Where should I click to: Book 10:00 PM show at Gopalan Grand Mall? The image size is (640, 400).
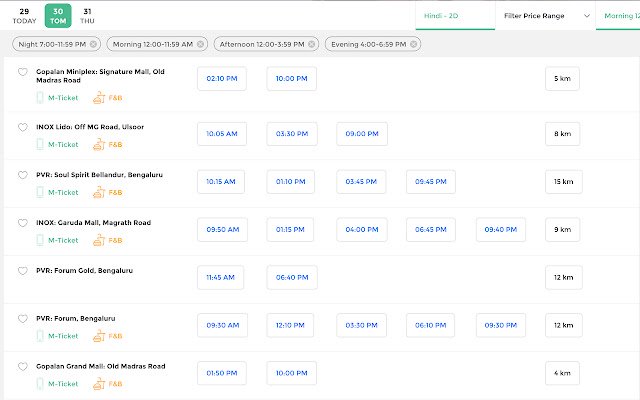(x=291, y=373)
